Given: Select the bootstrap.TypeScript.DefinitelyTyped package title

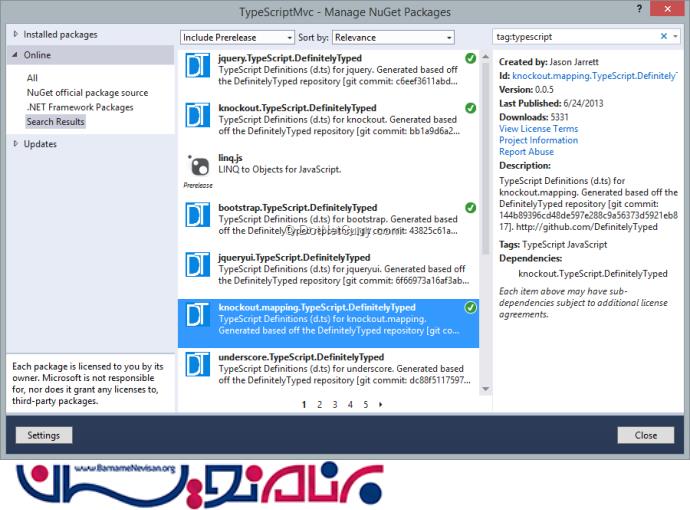Looking at the screenshot, I should coord(298,208).
